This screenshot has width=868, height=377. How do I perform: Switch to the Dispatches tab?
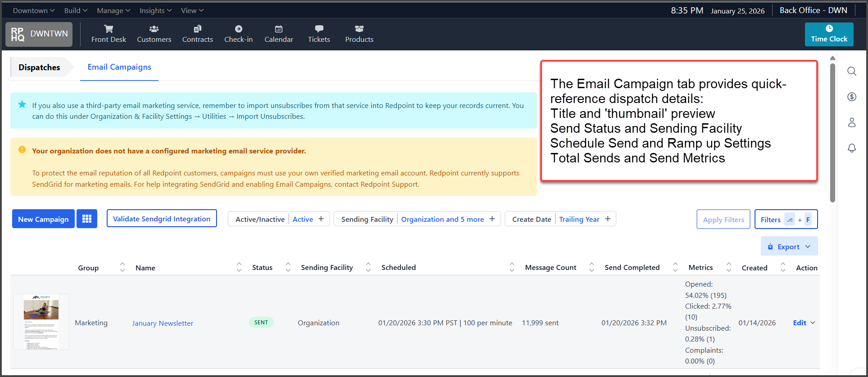39,67
